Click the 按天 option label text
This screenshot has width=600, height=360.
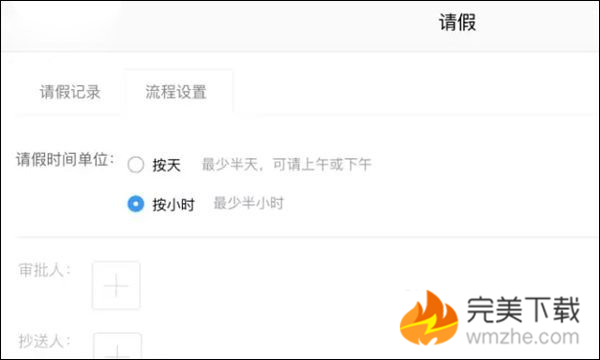(x=166, y=165)
